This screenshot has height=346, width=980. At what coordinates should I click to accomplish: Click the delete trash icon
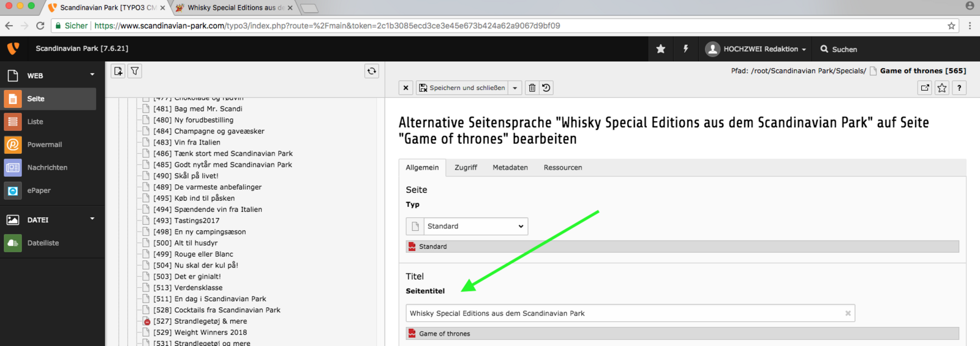[x=532, y=88]
